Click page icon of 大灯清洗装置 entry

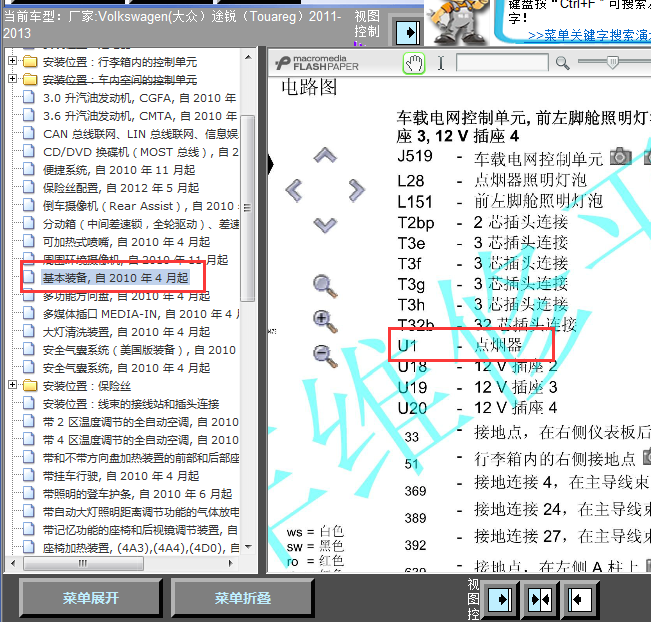click(28, 332)
